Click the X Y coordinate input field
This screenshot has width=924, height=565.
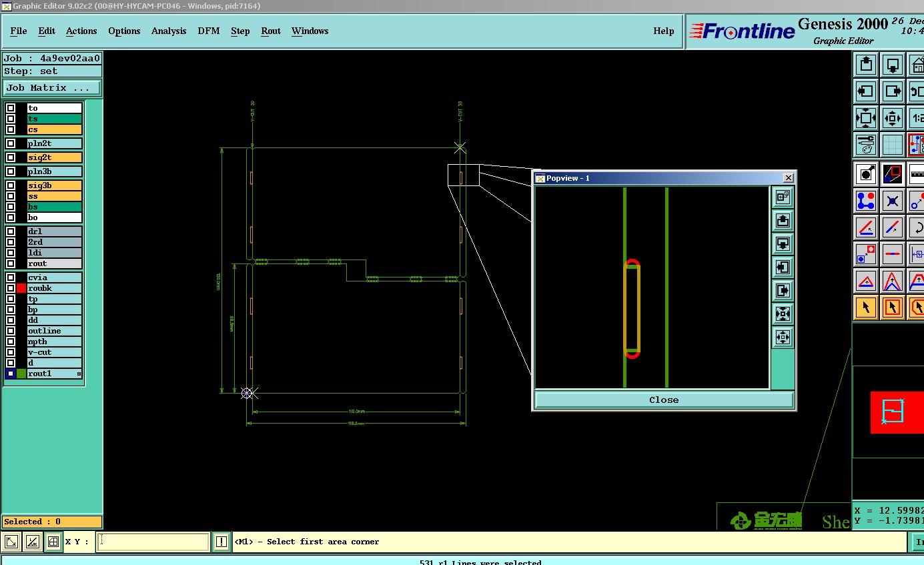coord(153,542)
